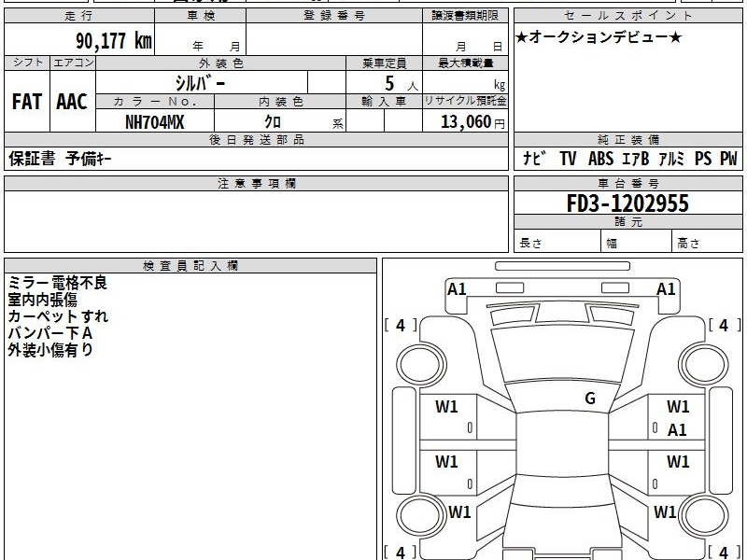This screenshot has width=747, height=560.
Task: Select the TV equipment item
Action: click(568, 159)
